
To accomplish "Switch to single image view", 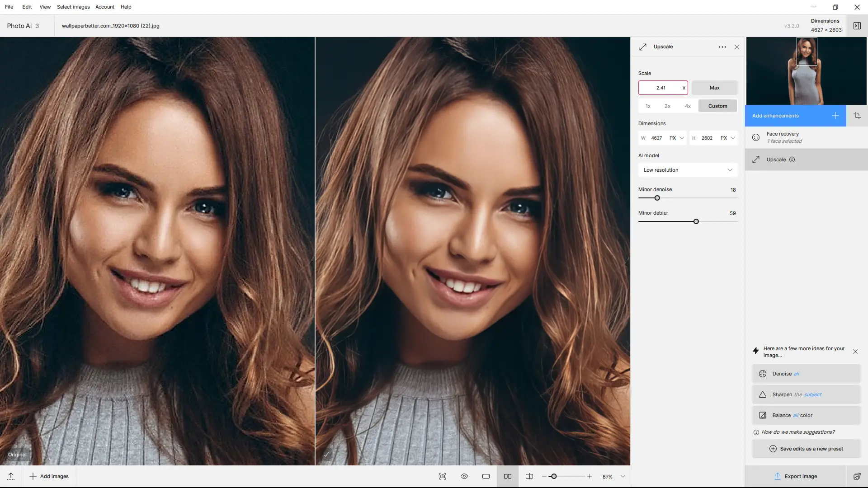I will tap(486, 476).
